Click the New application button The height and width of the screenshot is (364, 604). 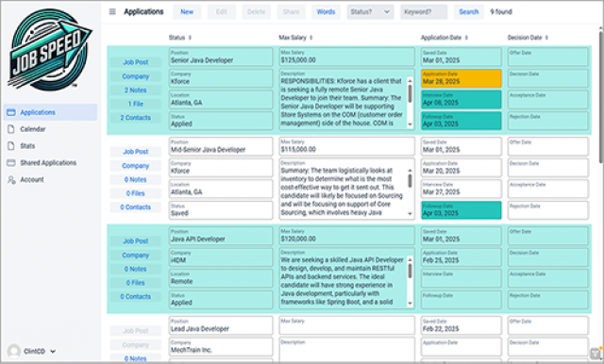coord(187,12)
